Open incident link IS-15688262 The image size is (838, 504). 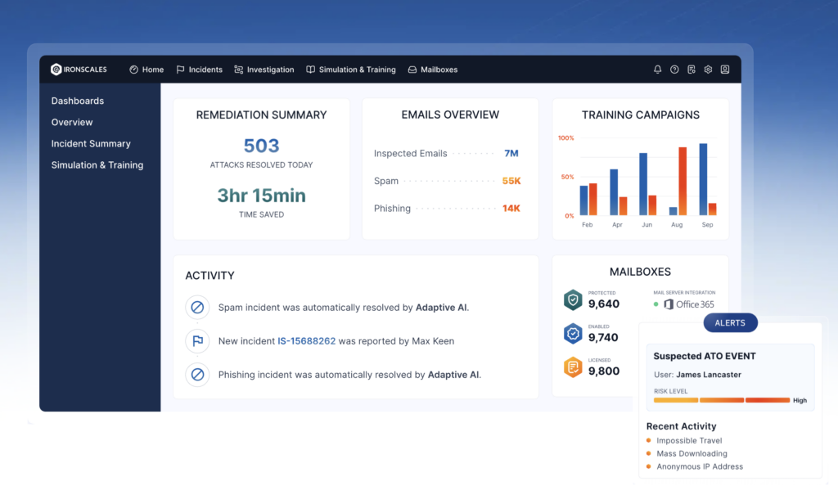coord(306,341)
